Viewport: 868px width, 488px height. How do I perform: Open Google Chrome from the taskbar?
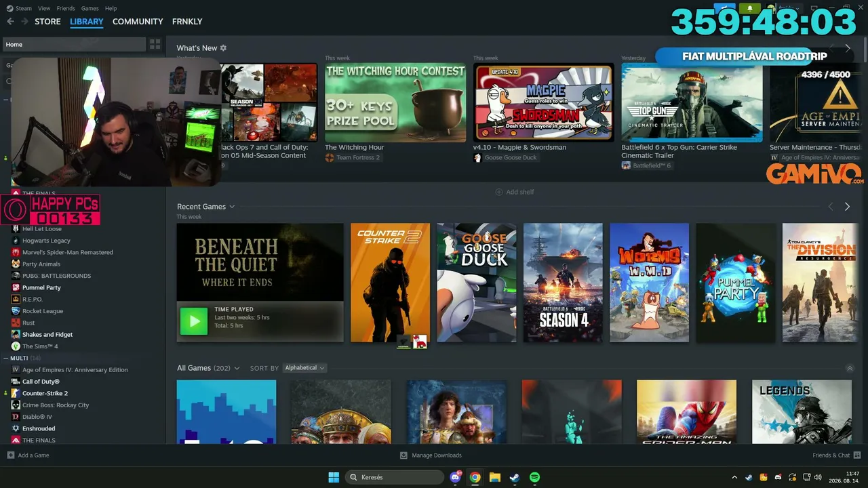[x=475, y=477]
